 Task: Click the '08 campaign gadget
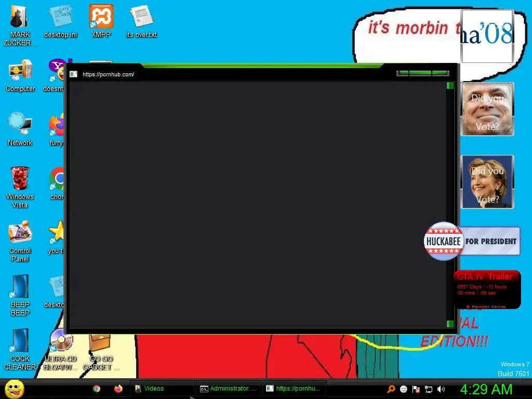487,36
